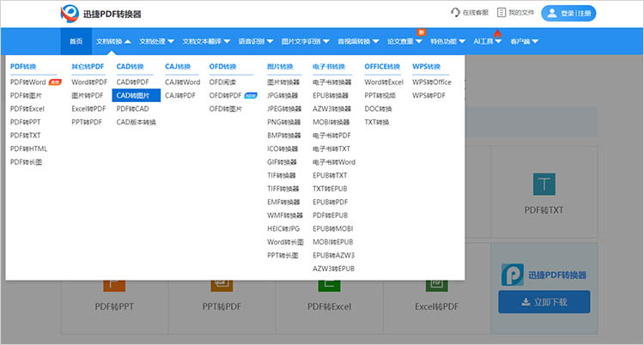Choose GIF转换器 menu entry

pyautogui.click(x=282, y=162)
